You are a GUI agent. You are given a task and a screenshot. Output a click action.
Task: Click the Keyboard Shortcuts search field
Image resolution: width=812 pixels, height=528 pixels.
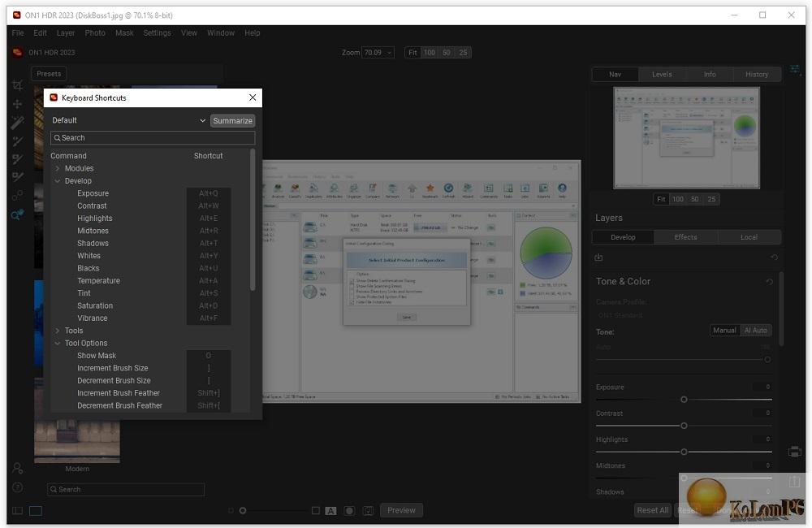pyautogui.click(x=153, y=138)
